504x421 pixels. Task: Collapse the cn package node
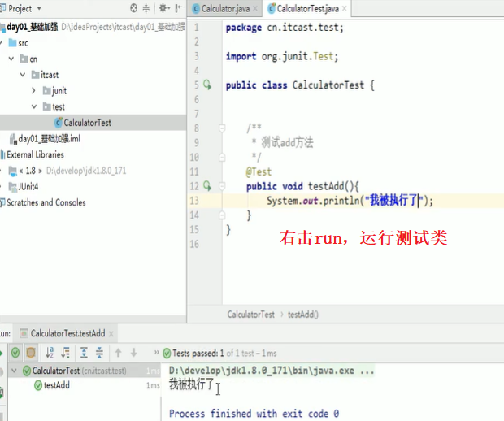pyautogui.click(x=11, y=59)
